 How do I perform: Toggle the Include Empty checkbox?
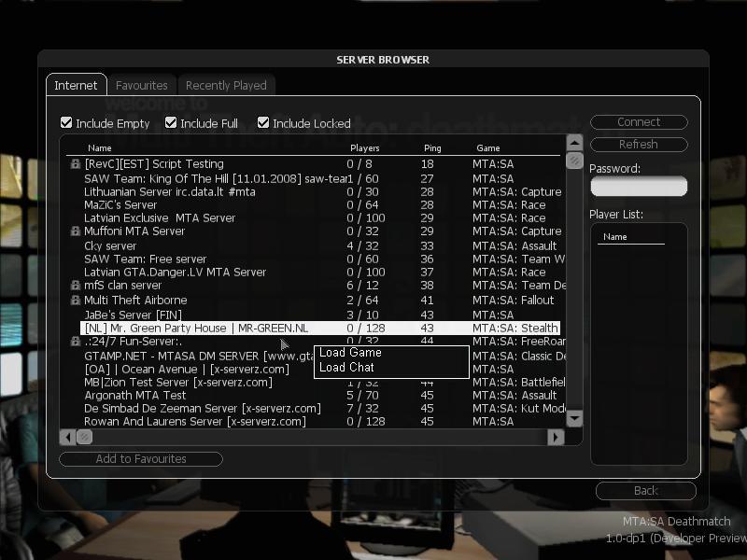(66, 123)
